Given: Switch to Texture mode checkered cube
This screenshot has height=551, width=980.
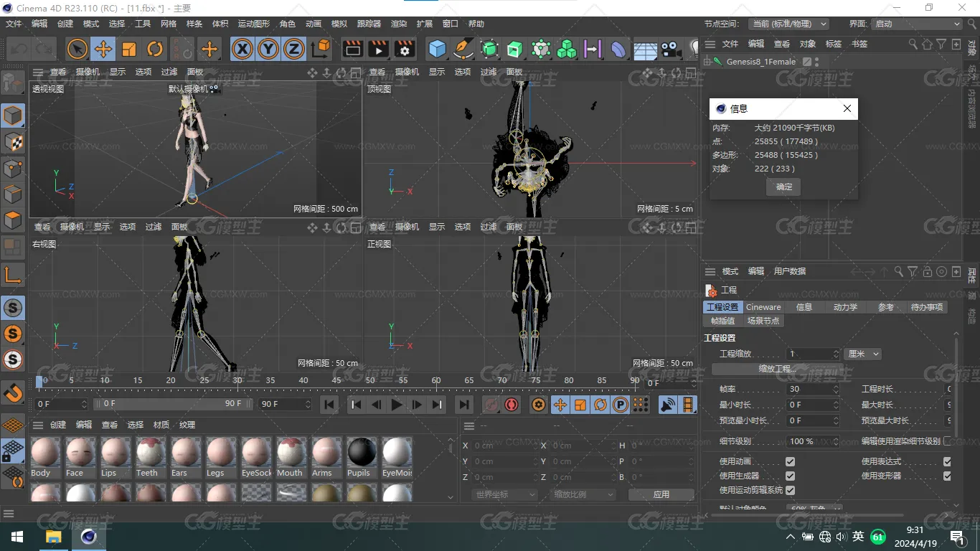Looking at the screenshot, I should 14,142.
